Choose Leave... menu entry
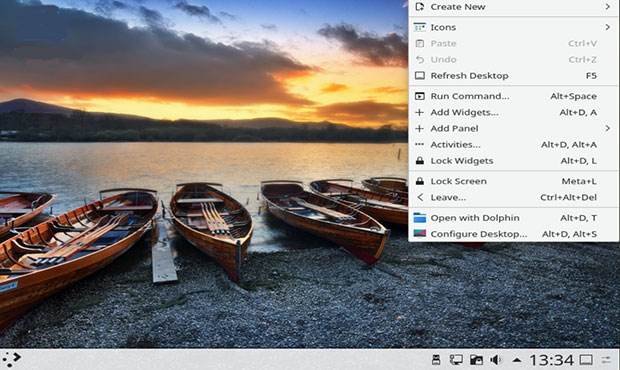Screen dimensions: 620x370 pos(513,197)
